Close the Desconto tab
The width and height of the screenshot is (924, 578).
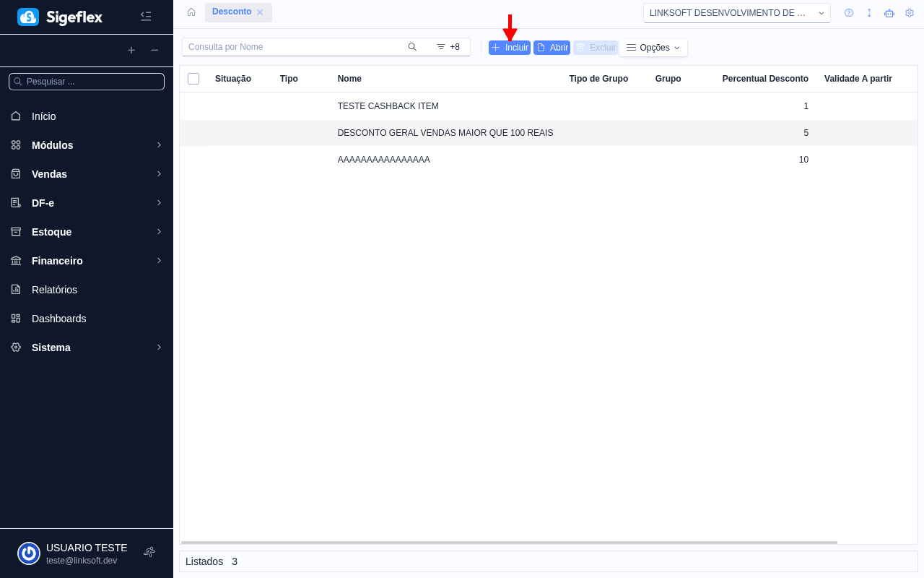[259, 12]
